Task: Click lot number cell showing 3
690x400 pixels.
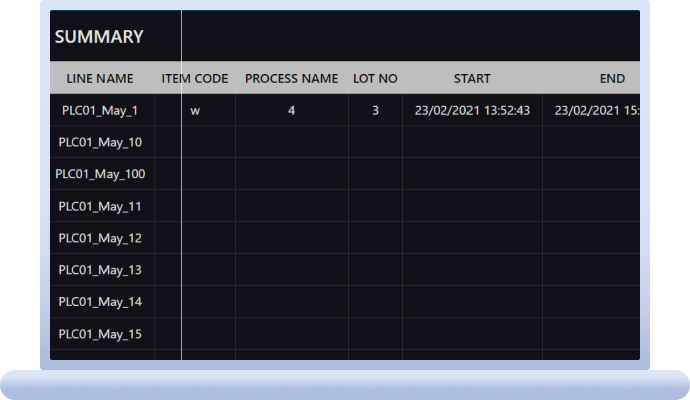Action: coord(375,110)
